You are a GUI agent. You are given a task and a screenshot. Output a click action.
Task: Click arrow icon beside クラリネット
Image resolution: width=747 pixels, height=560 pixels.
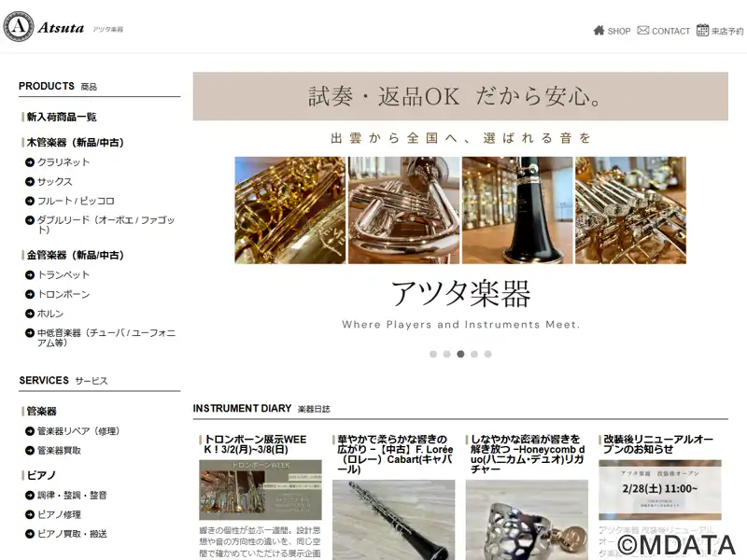click(30, 162)
